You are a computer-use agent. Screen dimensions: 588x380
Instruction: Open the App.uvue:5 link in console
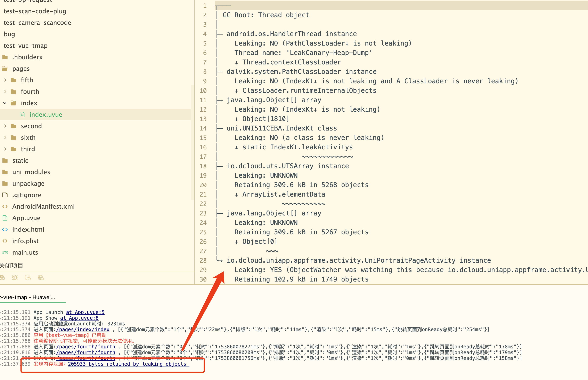[85, 312]
